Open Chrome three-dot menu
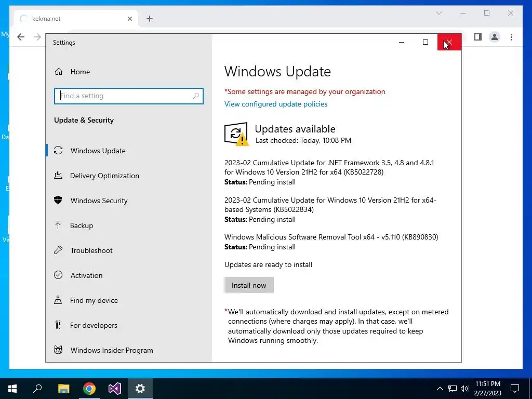 pos(511,37)
